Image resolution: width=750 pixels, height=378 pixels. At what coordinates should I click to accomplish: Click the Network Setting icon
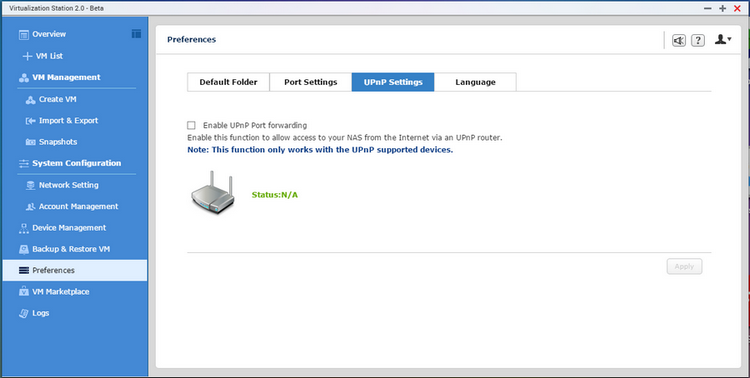tap(30, 185)
